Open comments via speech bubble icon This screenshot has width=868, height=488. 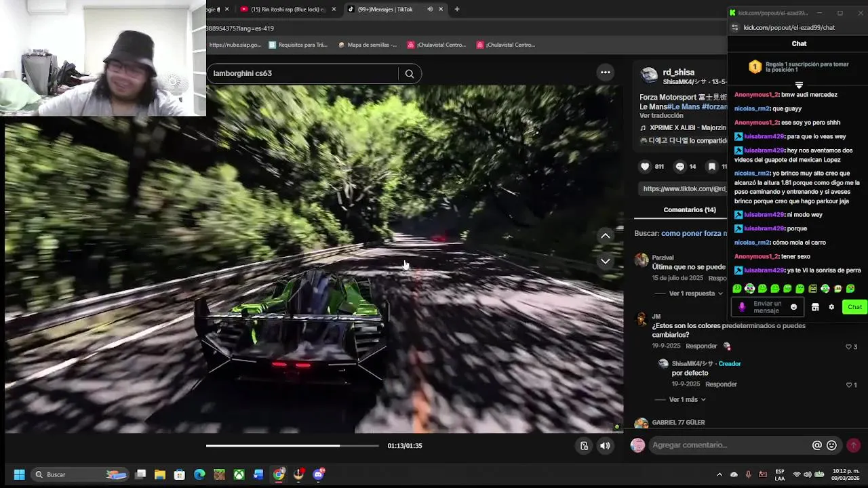679,166
